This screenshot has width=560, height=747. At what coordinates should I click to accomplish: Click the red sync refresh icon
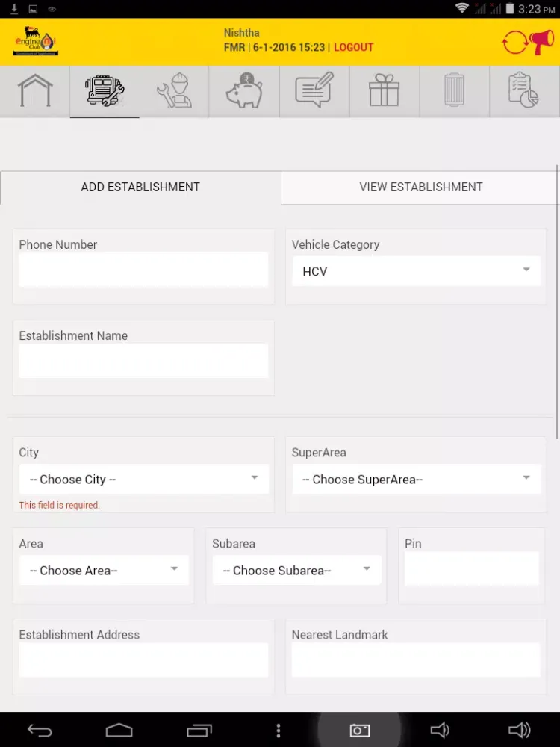pyautogui.click(x=514, y=43)
